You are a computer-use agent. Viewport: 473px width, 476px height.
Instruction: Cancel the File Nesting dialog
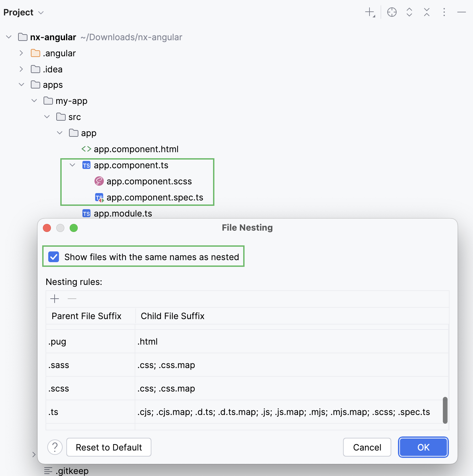[367, 447]
